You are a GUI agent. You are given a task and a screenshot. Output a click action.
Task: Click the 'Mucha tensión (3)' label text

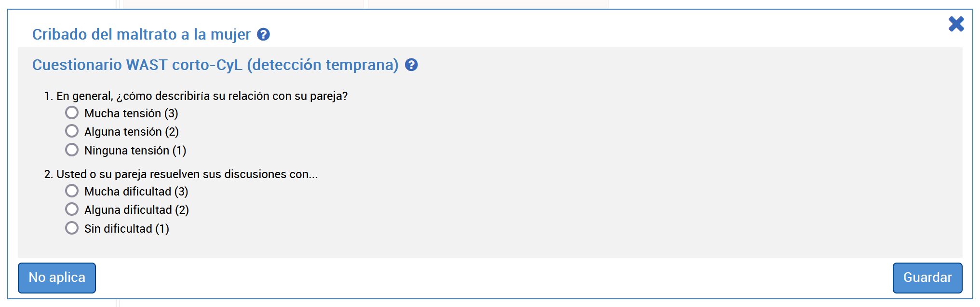pyautogui.click(x=131, y=113)
